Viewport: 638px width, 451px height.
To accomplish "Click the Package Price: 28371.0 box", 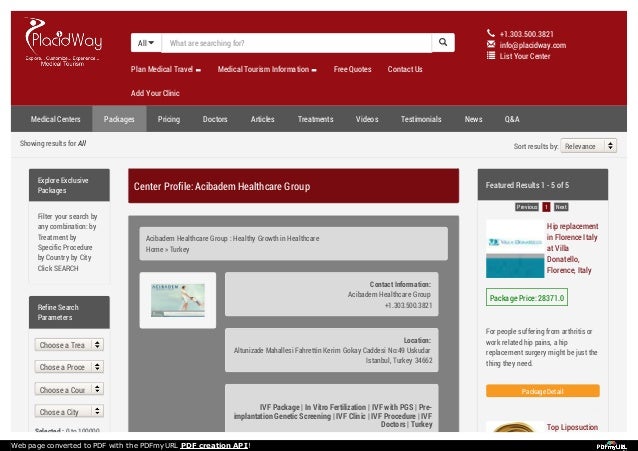I will [x=527, y=298].
